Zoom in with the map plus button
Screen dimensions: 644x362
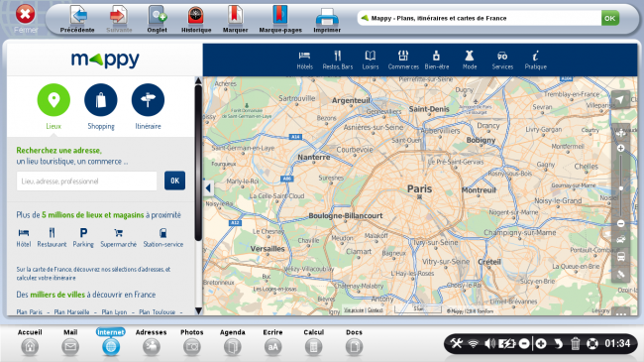[x=620, y=148]
